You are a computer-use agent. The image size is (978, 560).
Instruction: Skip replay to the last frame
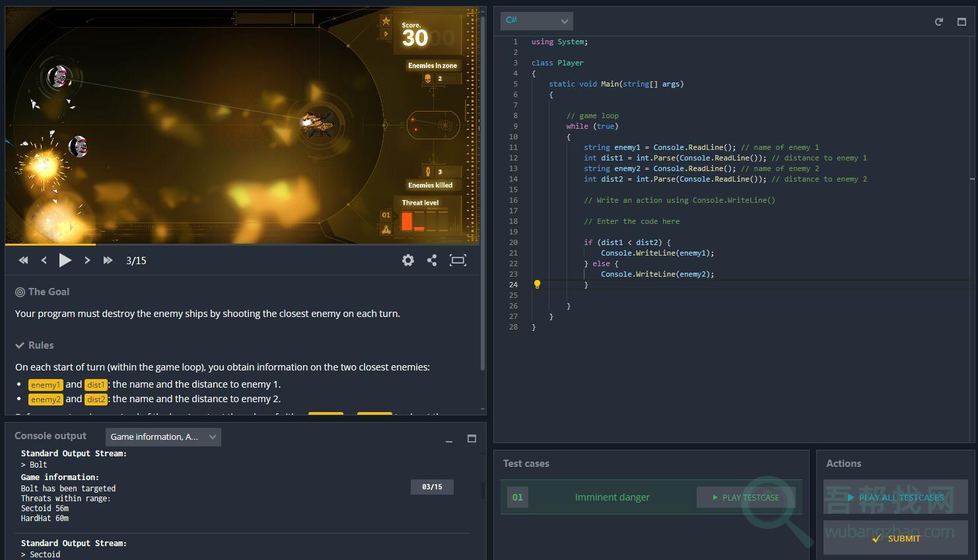pos(108,260)
